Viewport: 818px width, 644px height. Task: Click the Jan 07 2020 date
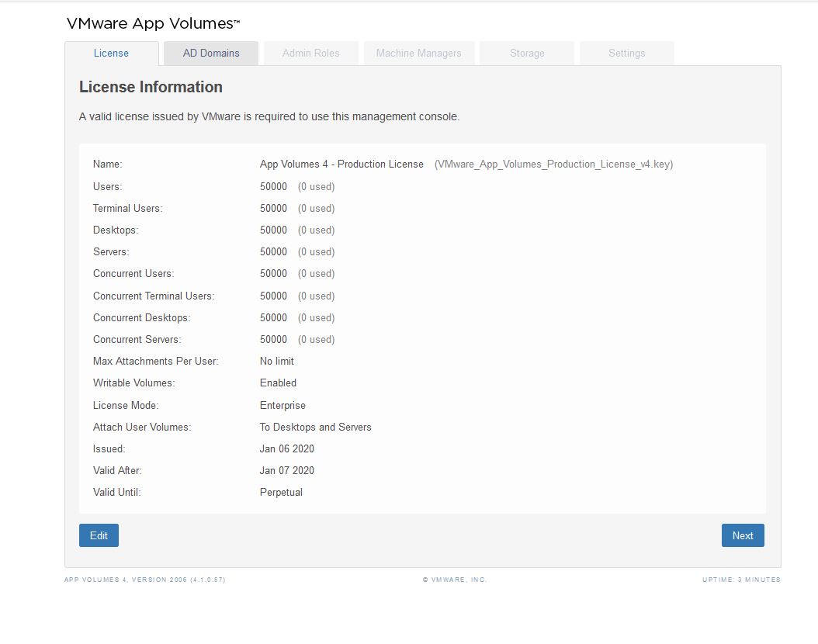[x=287, y=471]
